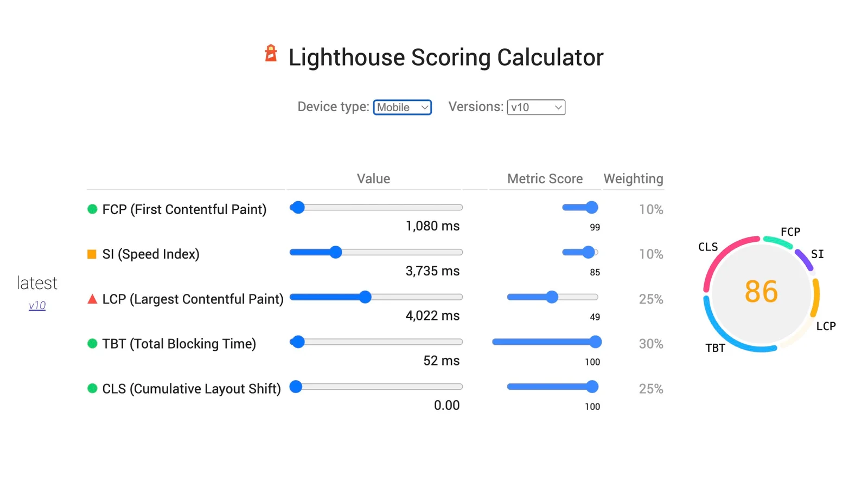Expand the Mobile device selector chevron
Image resolution: width=868 pixels, height=488 pixels.
(424, 107)
